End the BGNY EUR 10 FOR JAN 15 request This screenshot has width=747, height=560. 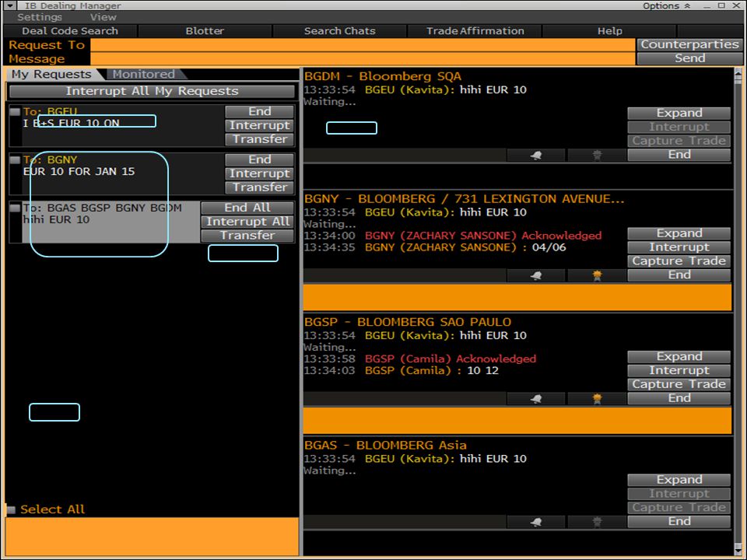260,159
